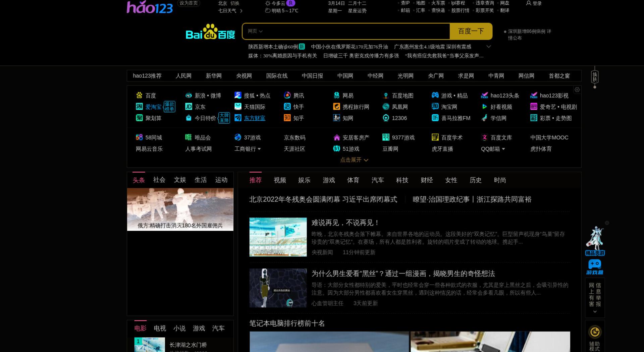This screenshot has height=352, width=644.
Task: Open the 东方财富 link
Action: click(x=255, y=118)
